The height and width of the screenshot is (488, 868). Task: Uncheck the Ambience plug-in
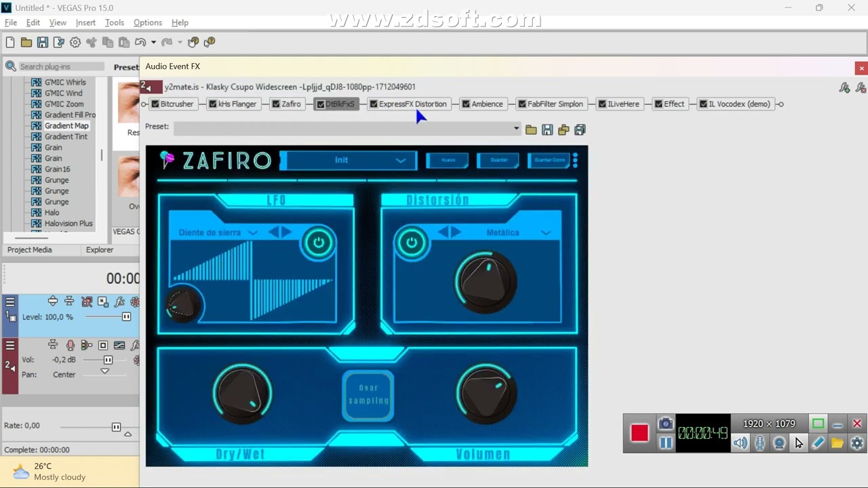pos(466,104)
